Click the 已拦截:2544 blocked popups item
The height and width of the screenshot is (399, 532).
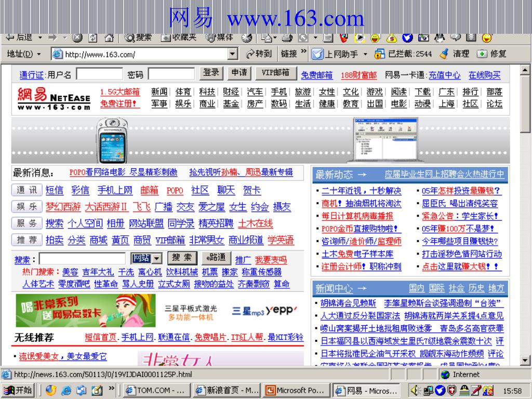(403, 54)
